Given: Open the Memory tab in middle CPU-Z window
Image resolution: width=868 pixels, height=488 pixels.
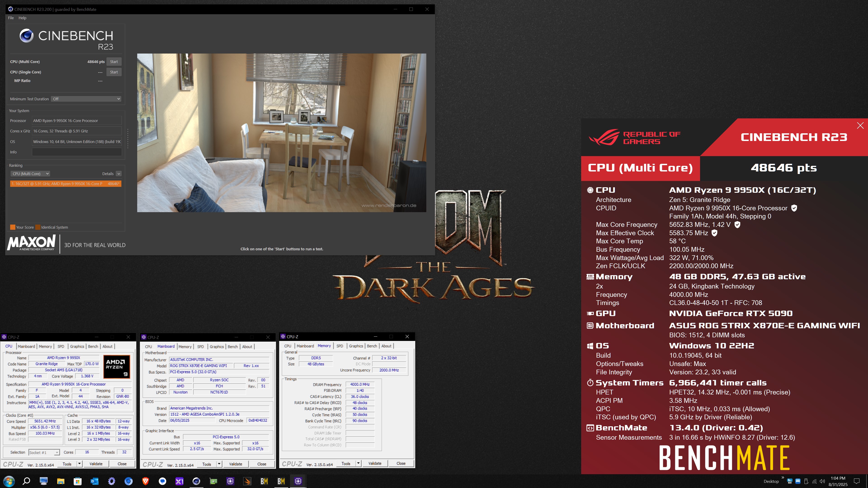Looking at the screenshot, I should pos(185,347).
